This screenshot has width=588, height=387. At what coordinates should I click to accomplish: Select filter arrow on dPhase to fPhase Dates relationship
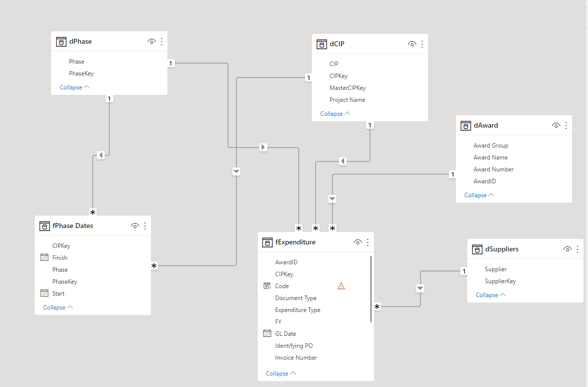click(101, 155)
